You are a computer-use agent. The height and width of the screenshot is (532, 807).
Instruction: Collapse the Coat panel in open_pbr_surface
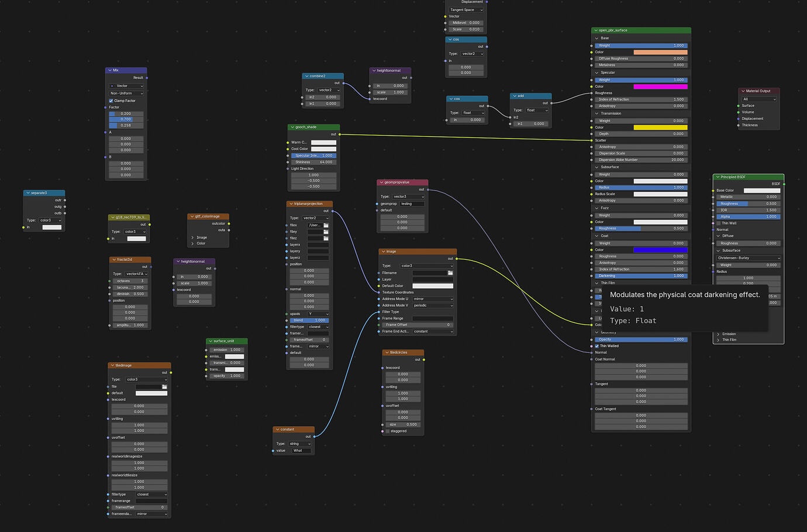click(x=596, y=236)
